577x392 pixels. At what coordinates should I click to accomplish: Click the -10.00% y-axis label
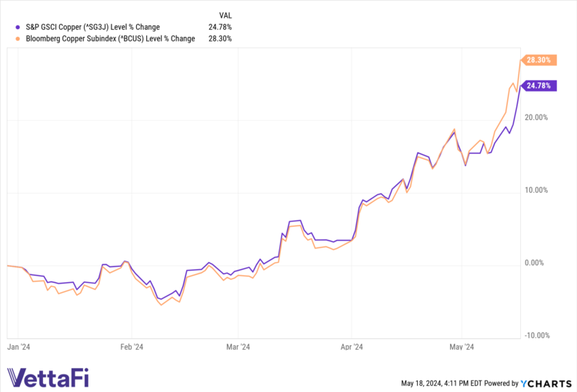[535, 335]
